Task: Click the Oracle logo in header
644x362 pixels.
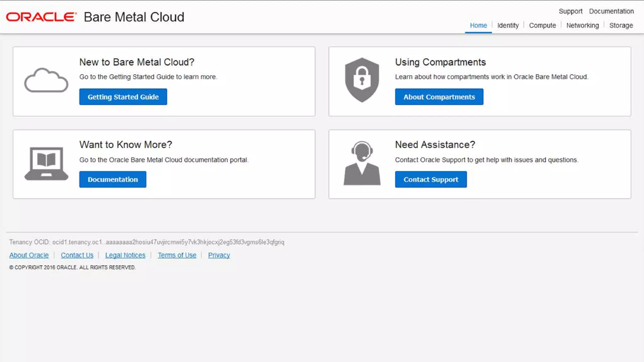Action: [41, 17]
